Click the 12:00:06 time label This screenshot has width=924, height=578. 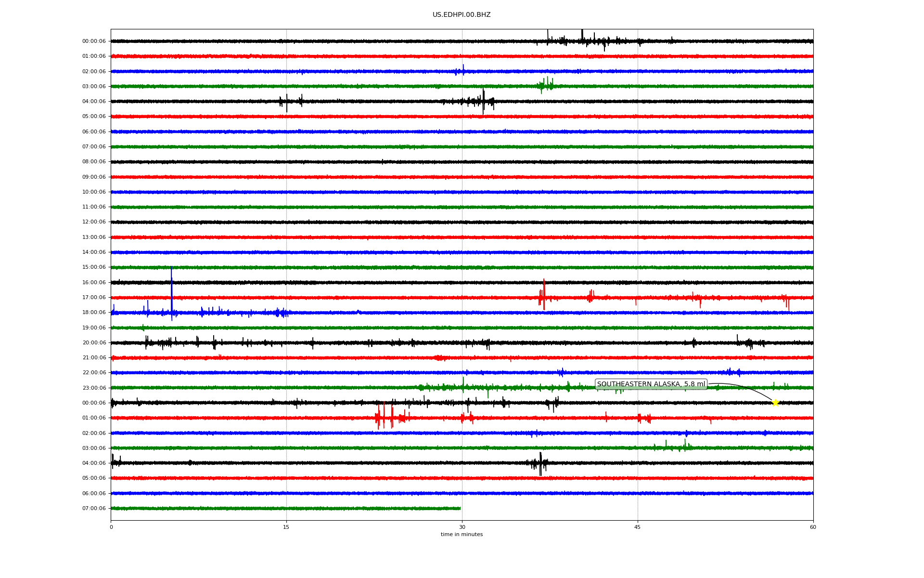click(94, 222)
